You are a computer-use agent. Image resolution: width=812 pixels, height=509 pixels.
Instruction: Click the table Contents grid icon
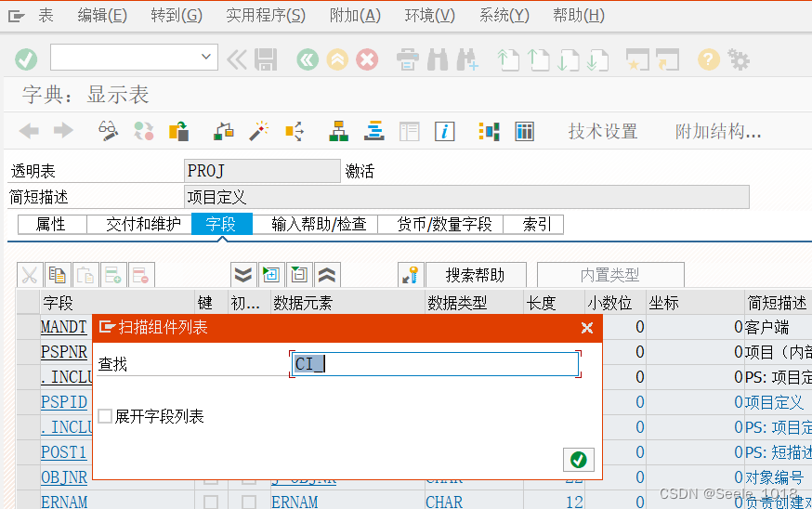coord(524,131)
